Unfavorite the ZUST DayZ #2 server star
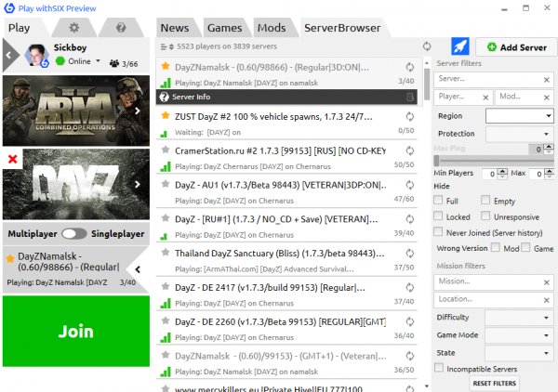 point(166,115)
